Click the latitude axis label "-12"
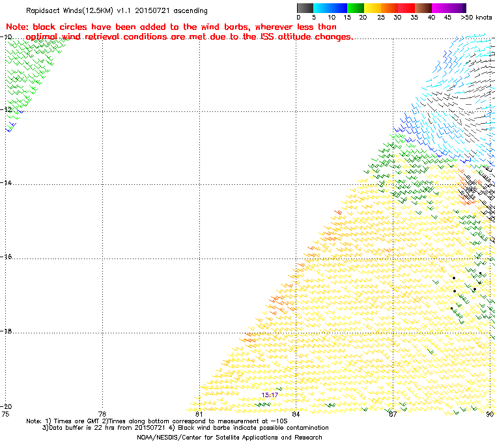The height and width of the screenshot is (448, 495). click(7, 109)
